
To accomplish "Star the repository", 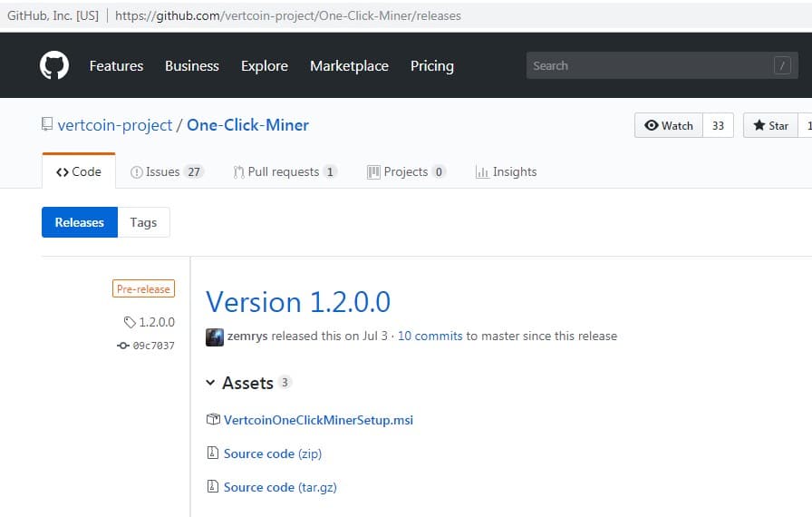I will click(x=770, y=125).
